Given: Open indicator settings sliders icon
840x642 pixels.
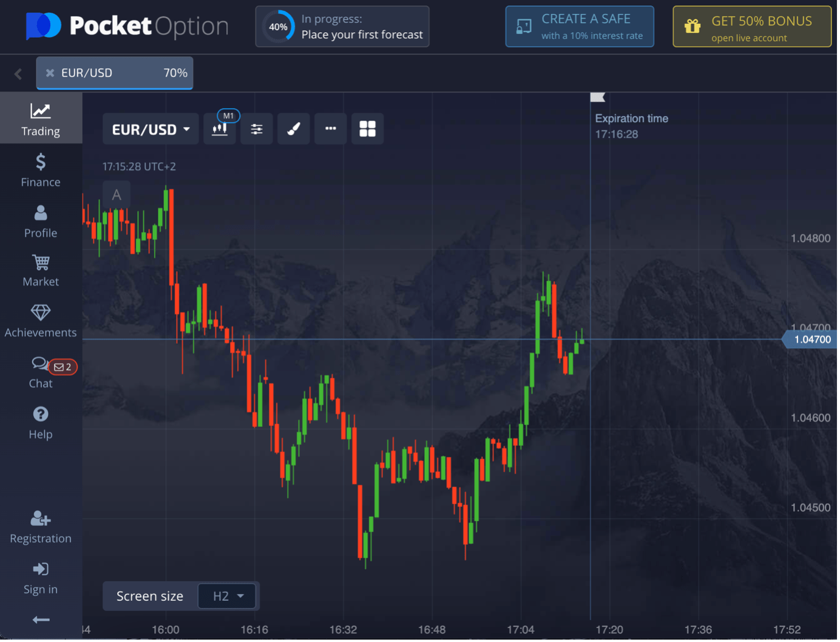Looking at the screenshot, I should tap(256, 129).
